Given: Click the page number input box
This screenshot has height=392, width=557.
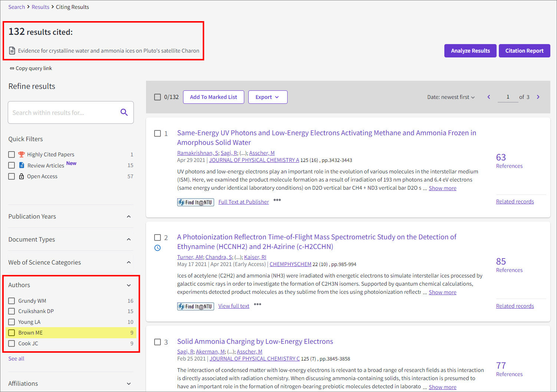Looking at the screenshot, I should 508,97.
